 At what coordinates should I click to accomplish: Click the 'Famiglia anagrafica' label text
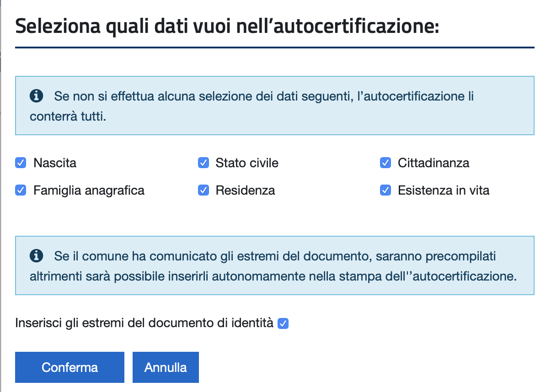coord(89,191)
